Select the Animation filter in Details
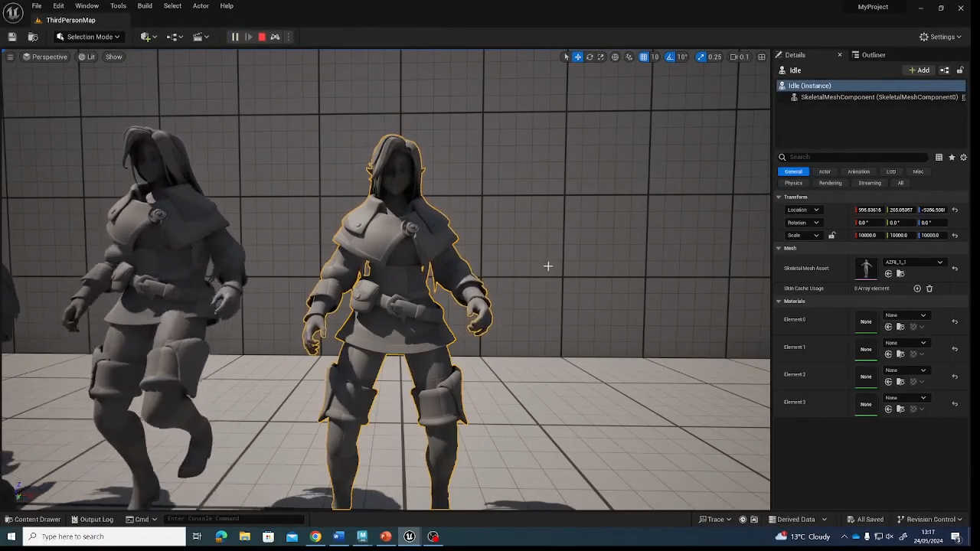 (858, 171)
